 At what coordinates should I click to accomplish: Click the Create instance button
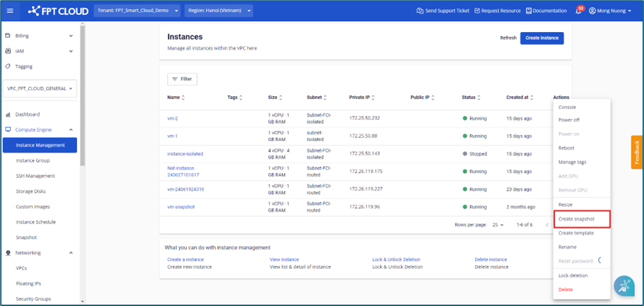(x=542, y=38)
